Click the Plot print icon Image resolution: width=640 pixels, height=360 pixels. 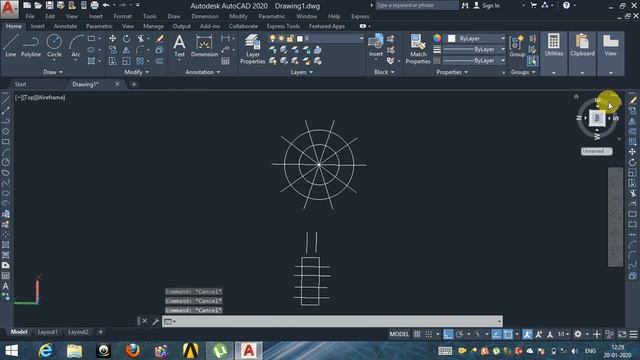click(x=94, y=5)
